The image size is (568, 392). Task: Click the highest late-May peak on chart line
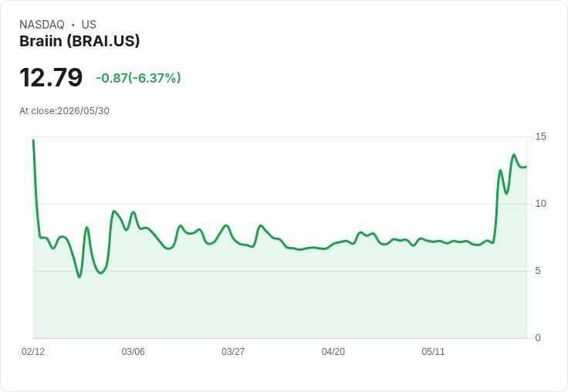pyautogui.click(x=514, y=155)
